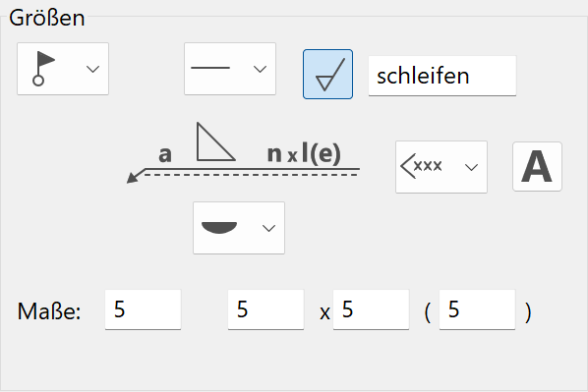This screenshot has height=392, width=588.
Task: Click the "a" throat thickness label
Action: click(x=165, y=154)
